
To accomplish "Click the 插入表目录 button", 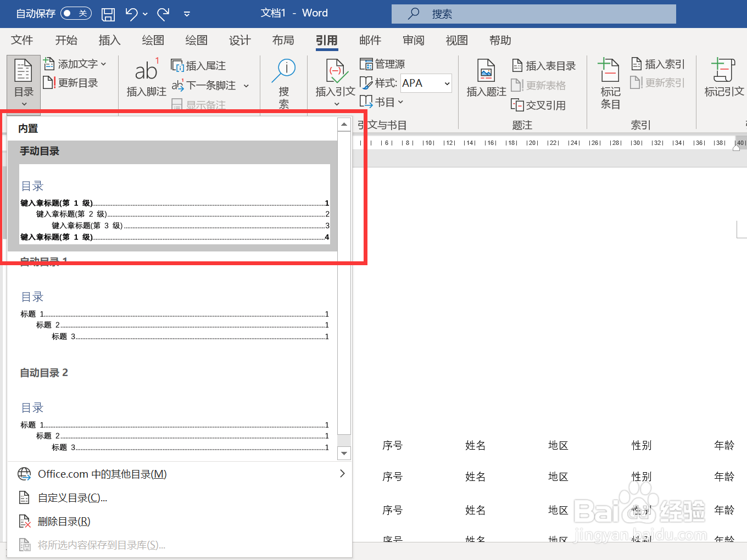I will click(544, 66).
